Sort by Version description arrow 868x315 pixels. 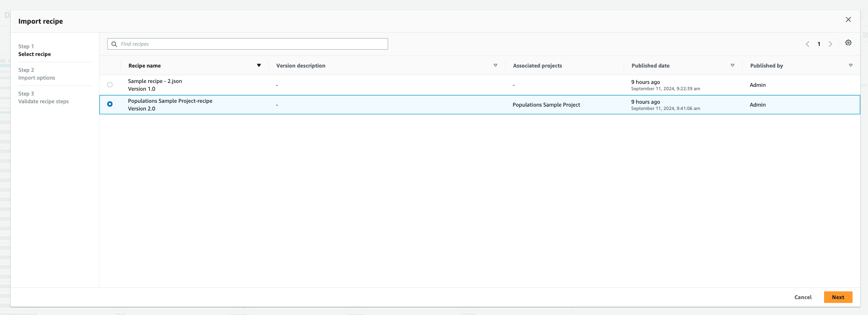point(495,66)
